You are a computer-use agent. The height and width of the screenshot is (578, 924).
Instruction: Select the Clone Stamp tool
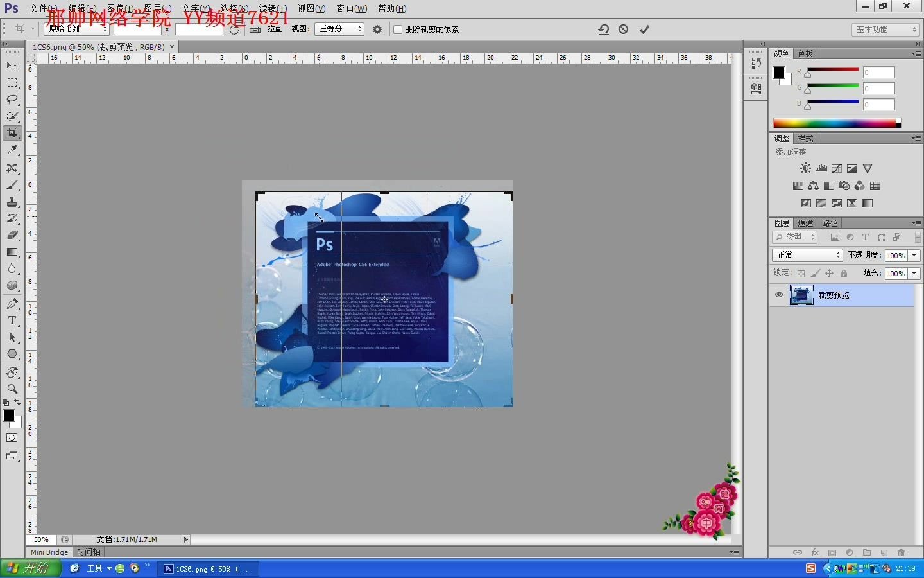12,202
